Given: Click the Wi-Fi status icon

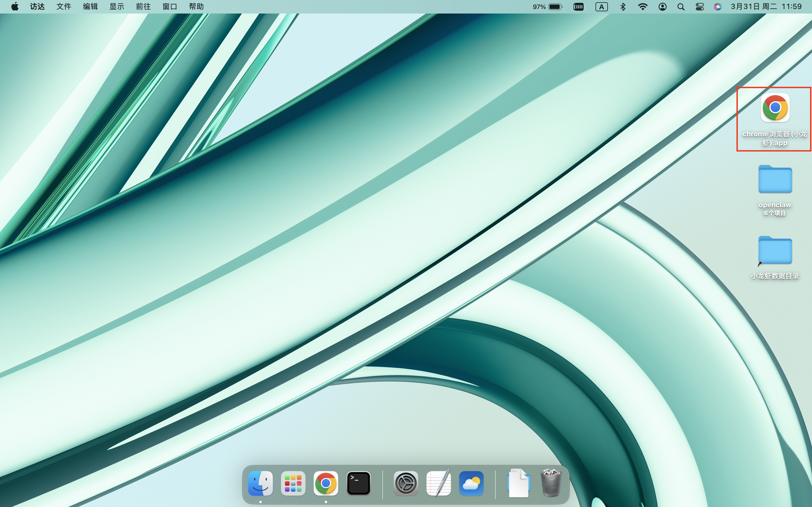Looking at the screenshot, I should tap(643, 7).
